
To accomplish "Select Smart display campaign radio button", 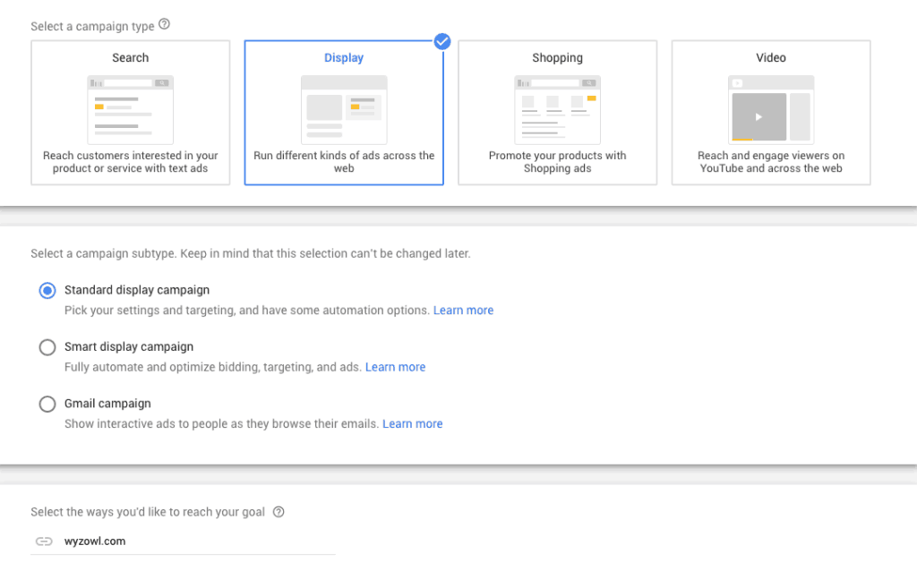I will point(47,347).
